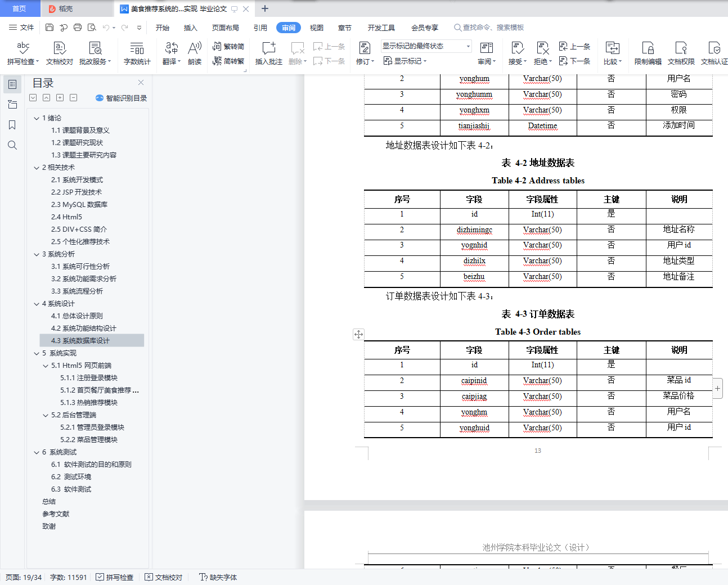This screenshot has height=585, width=728.
Task: Click the table move handle icon
Action: click(x=358, y=334)
